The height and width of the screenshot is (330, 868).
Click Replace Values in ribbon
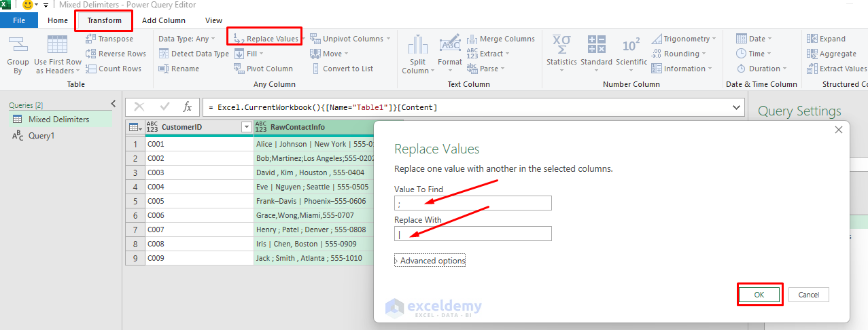[x=265, y=39]
